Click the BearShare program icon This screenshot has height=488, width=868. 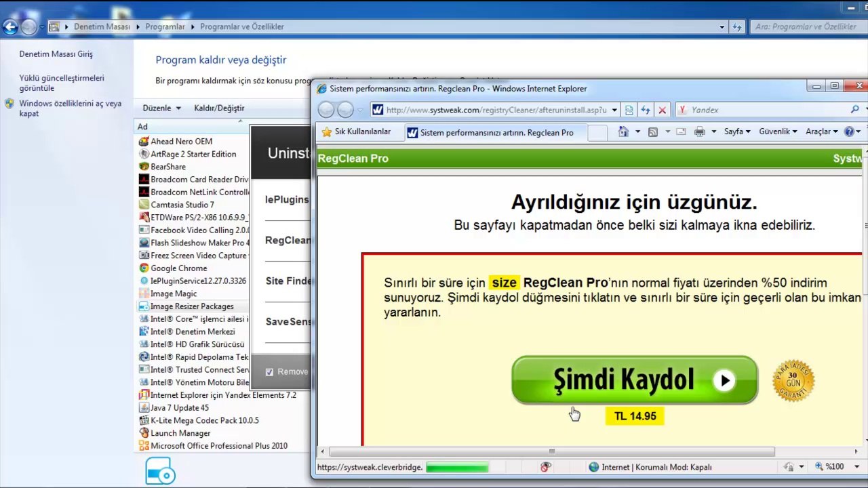[x=144, y=167]
